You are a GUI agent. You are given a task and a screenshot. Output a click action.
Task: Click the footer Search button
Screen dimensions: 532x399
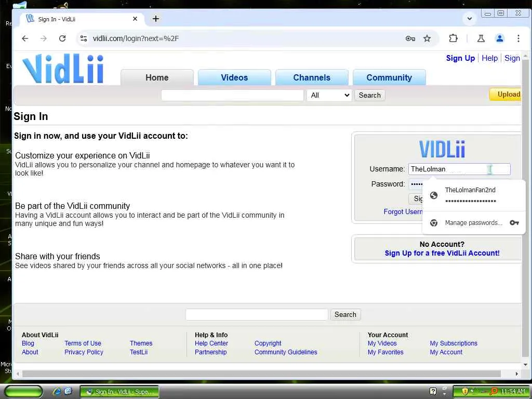(345, 314)
